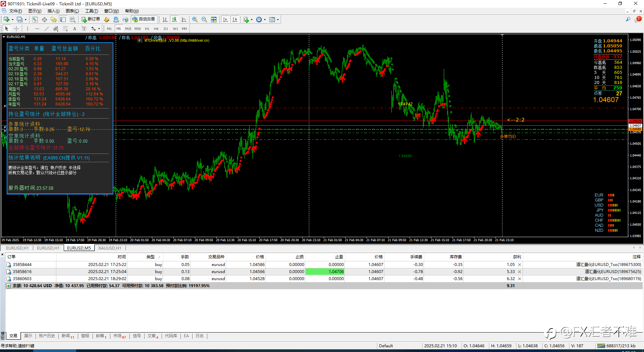
Task: Expand the templates dropdown arrow
Action: pos(278,19)
